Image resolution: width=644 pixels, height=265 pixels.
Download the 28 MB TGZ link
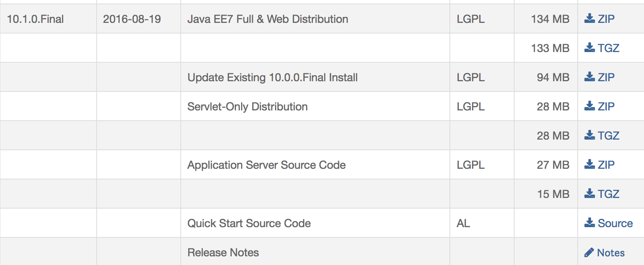608,136
